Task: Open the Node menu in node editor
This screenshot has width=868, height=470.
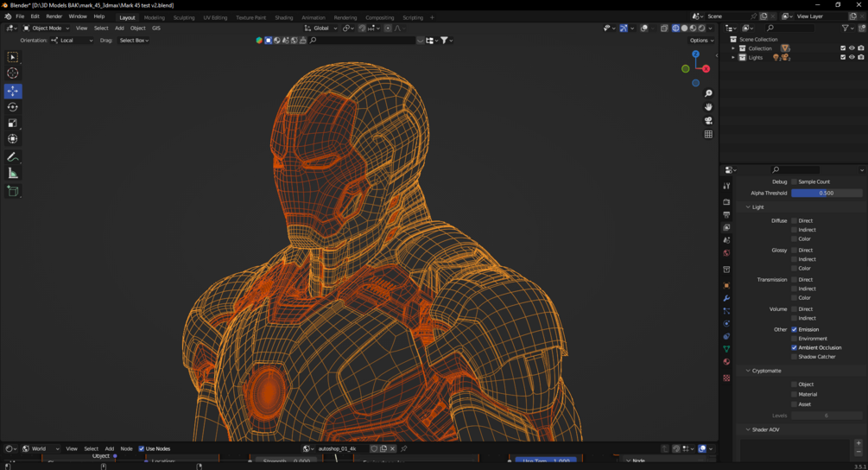Action: (126, 449)
